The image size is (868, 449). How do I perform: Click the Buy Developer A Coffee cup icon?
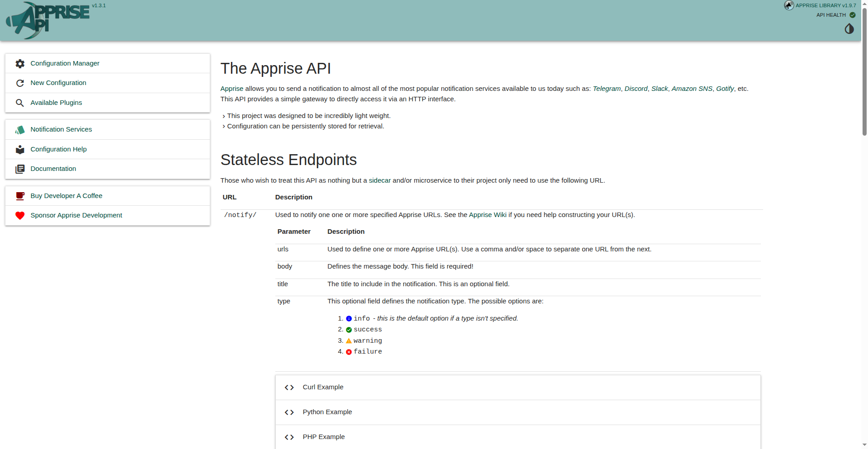pyautogui.click(x=20, y=196)
